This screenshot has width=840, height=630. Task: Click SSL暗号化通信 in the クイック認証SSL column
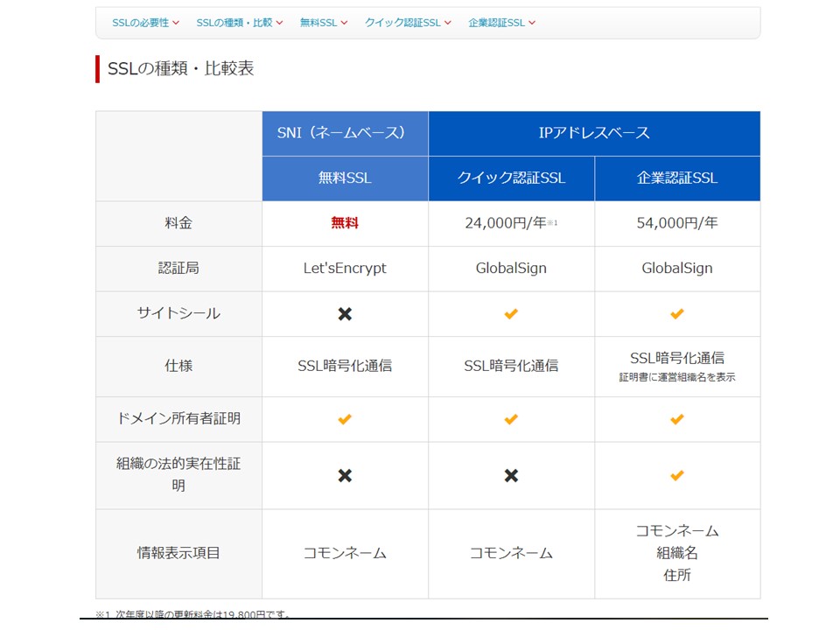coord(511,366)
